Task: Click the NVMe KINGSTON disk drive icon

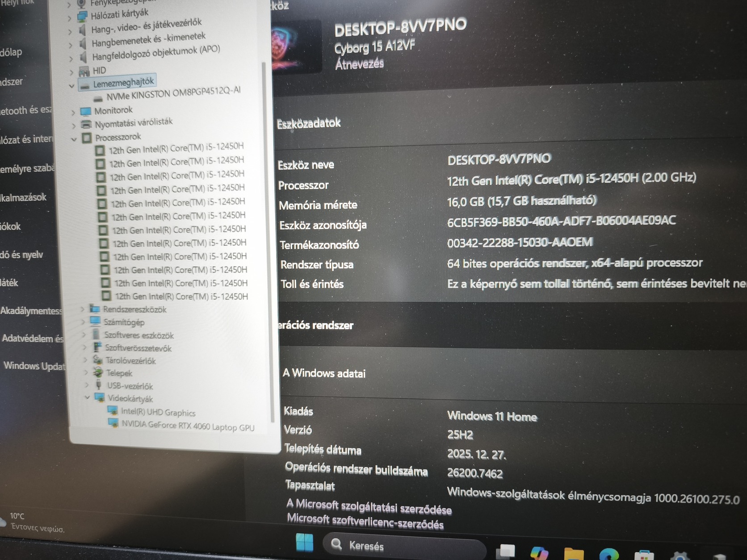Action: (98, 98)
